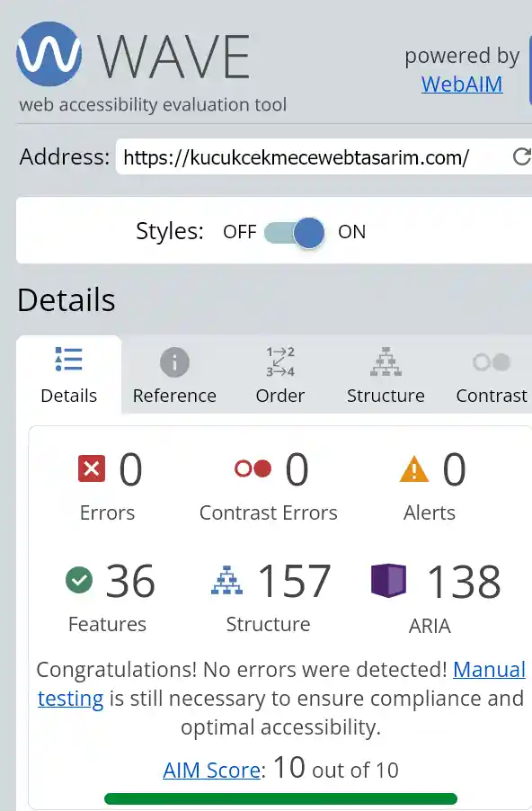Switch to the Structure tab
Screen dimensions: 532x811
click(386, 375)
